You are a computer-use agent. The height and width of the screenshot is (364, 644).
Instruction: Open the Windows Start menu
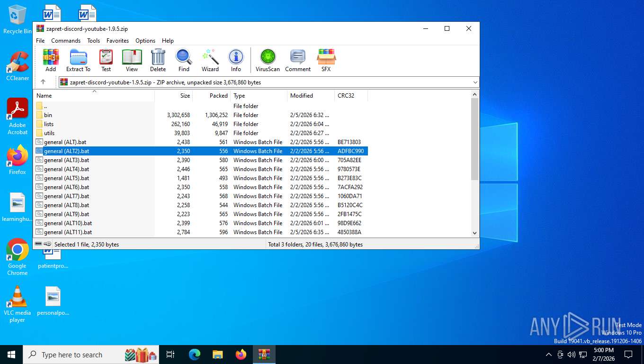(11, 355)
